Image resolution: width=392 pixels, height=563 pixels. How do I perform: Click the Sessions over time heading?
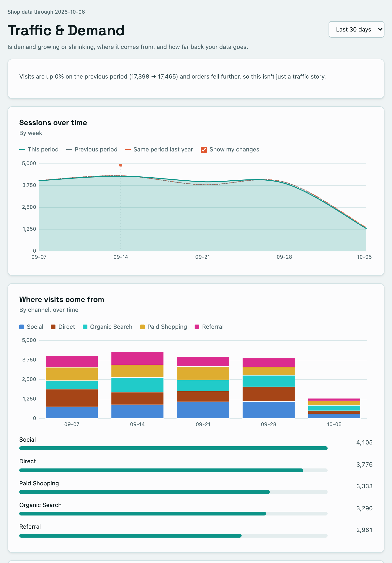coord(53,123)
